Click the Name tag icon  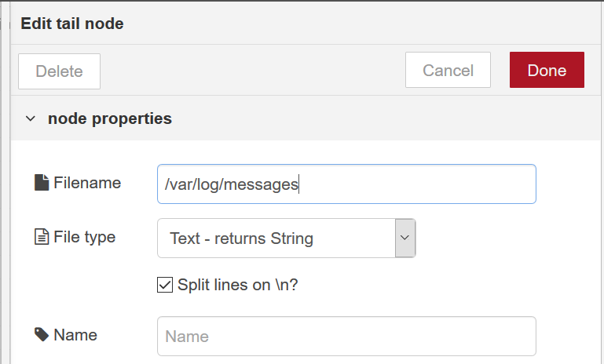point(42,335)
